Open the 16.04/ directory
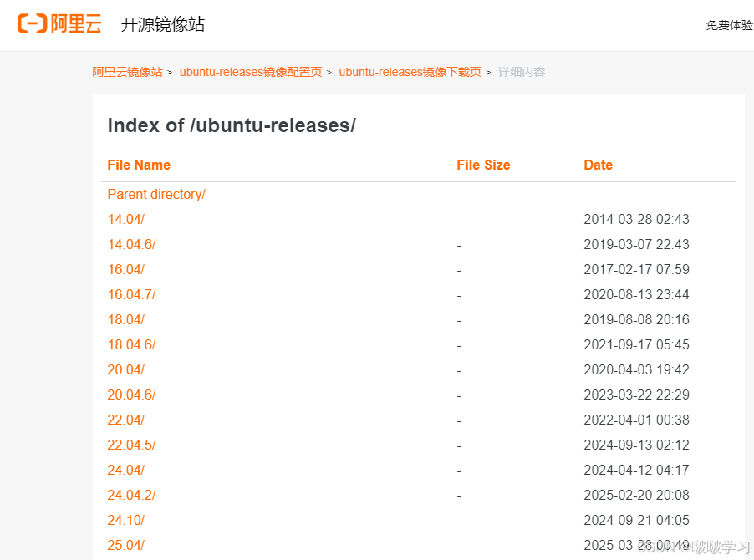The width and height of the screenshot is (754, 560). pos(125,269)
